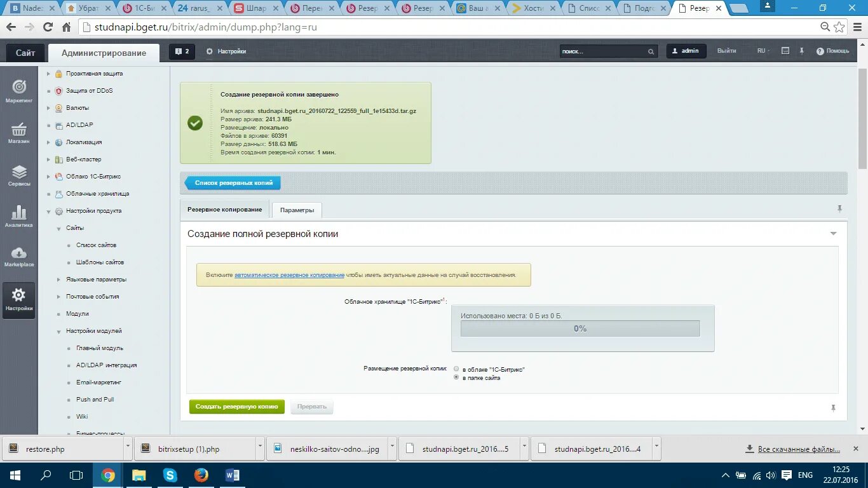Open the admin user profile button
Viewport: 868px width, 488px height.
point(686,51)
